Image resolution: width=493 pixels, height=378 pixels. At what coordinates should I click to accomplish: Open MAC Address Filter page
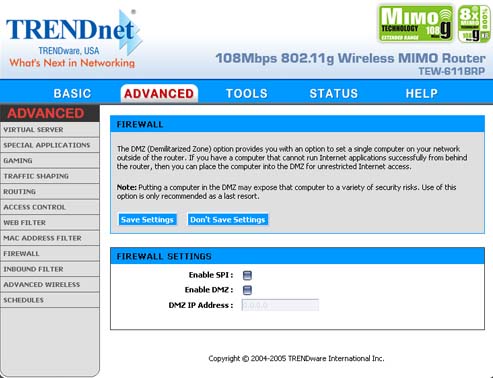point(50,238)
